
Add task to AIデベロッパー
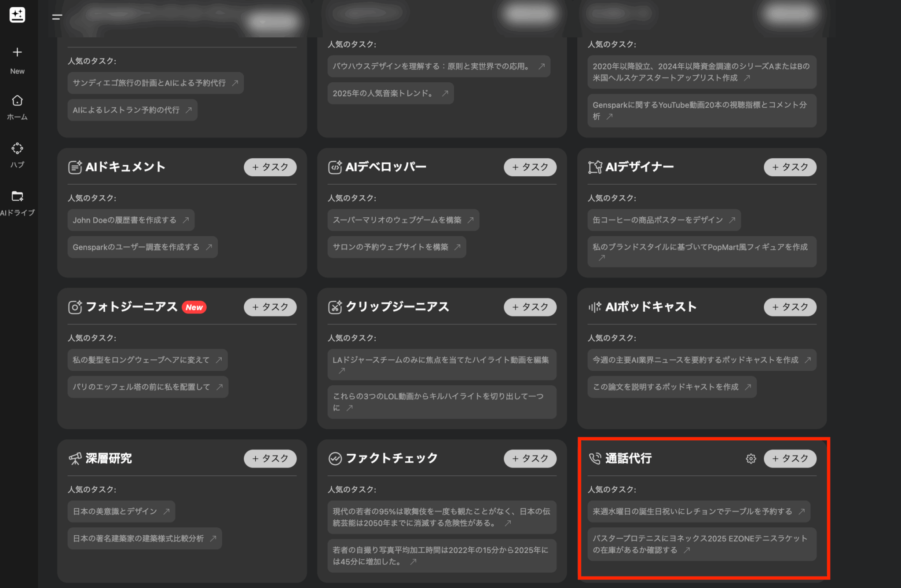tap(530, 167)
